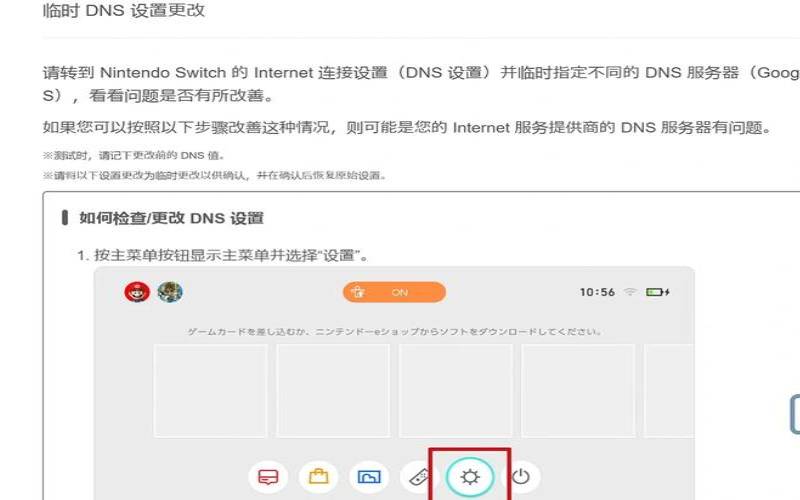Select the Mario user avatar
This screenshot has width=800, height=500.
137,292
